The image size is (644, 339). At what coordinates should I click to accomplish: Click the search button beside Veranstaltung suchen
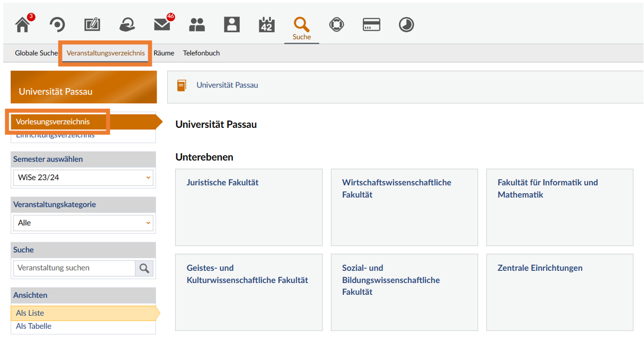click(144, 268)
